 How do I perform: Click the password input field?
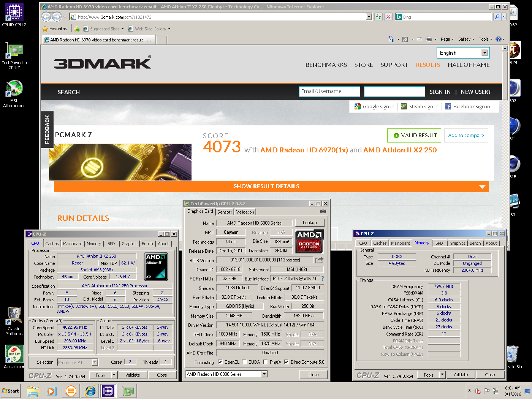tap(394, 92)
